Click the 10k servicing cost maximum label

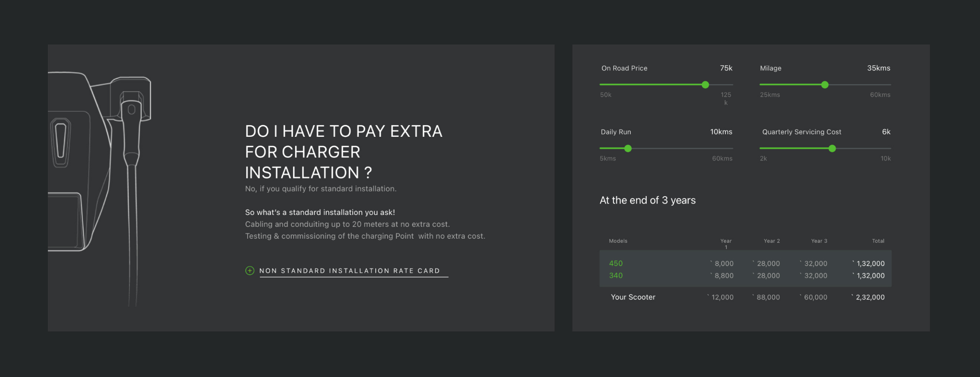click(x=885, y=159)
